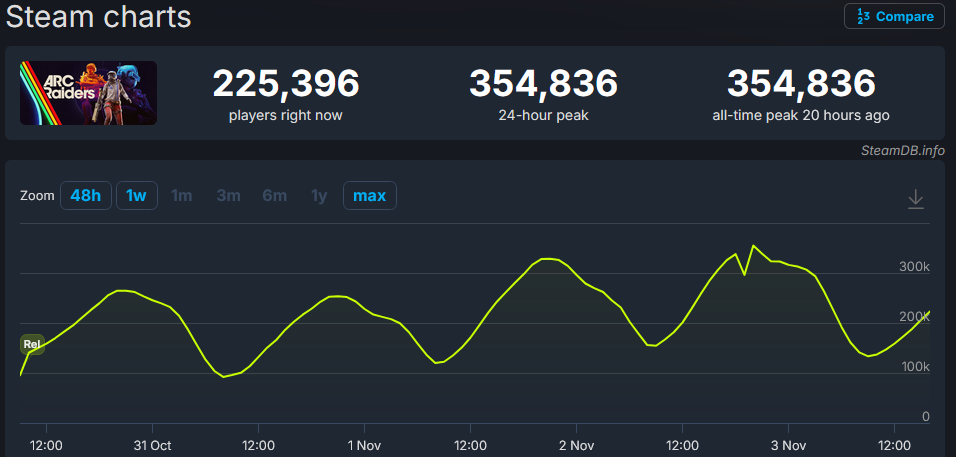956x457 pixels.
Task: Click the 1 Nov x-axis label
Action: [365, 445]
